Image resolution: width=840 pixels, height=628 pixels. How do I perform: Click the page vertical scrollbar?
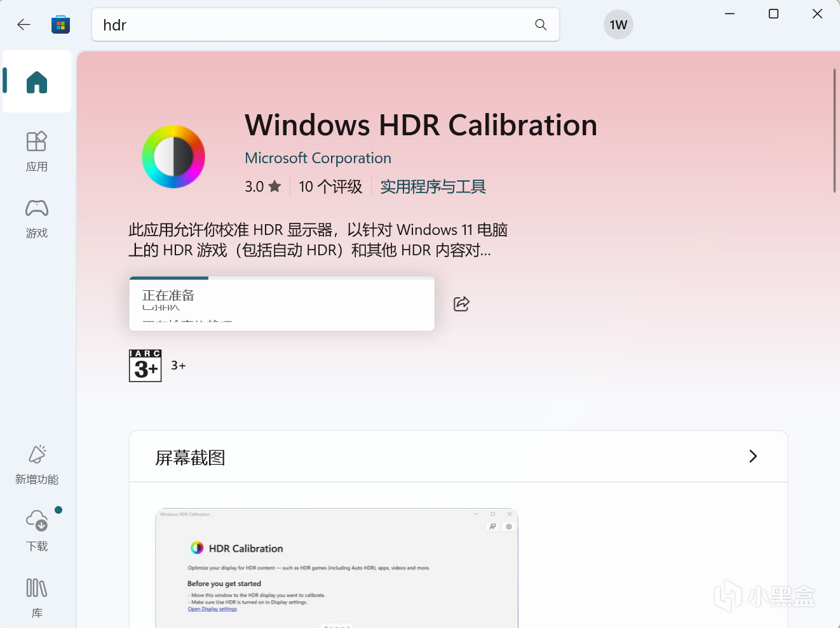coord(834,130)
